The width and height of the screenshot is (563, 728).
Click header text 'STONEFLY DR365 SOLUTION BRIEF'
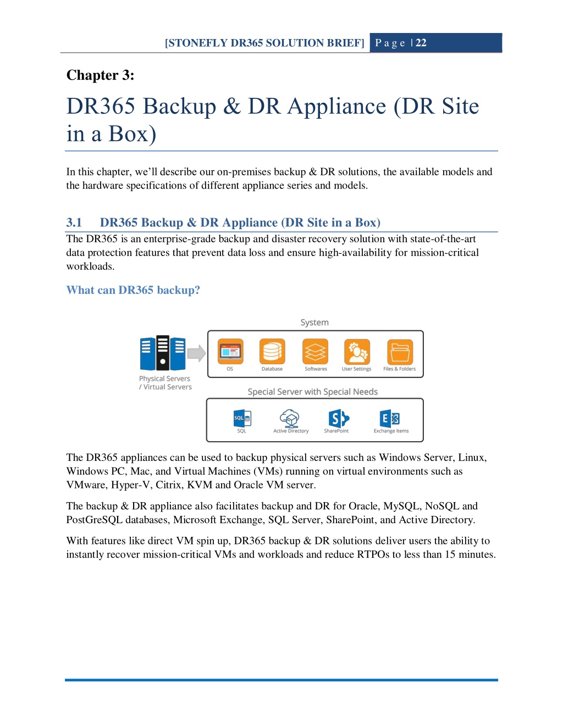pos(264,43)
